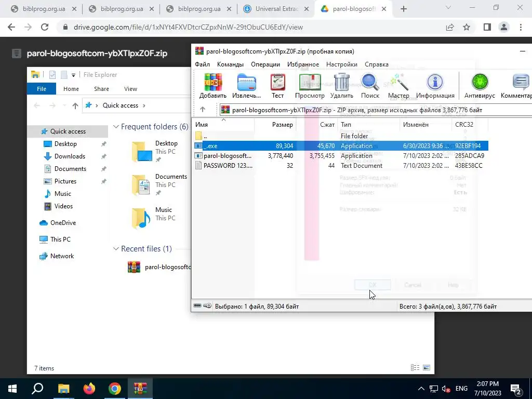532x399 pixels.
Task: Click the Chrome share page icon
Action: click(x=450, y=27)
